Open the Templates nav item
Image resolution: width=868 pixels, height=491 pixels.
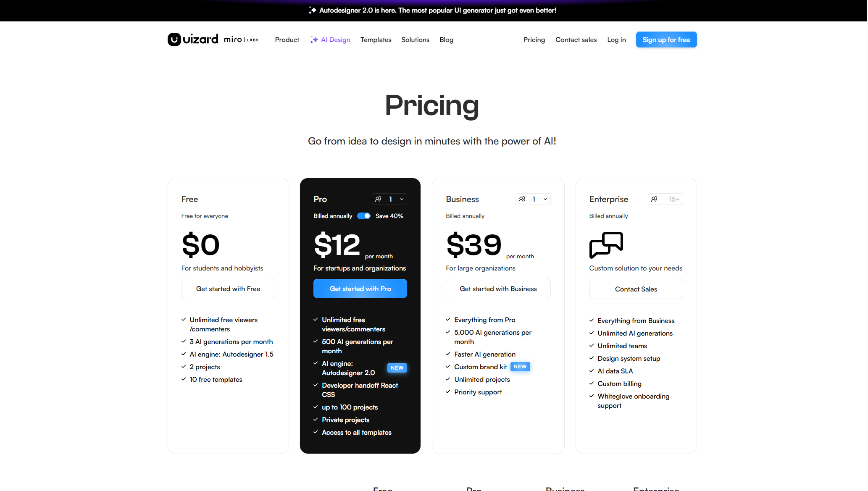tap(376, 39)
